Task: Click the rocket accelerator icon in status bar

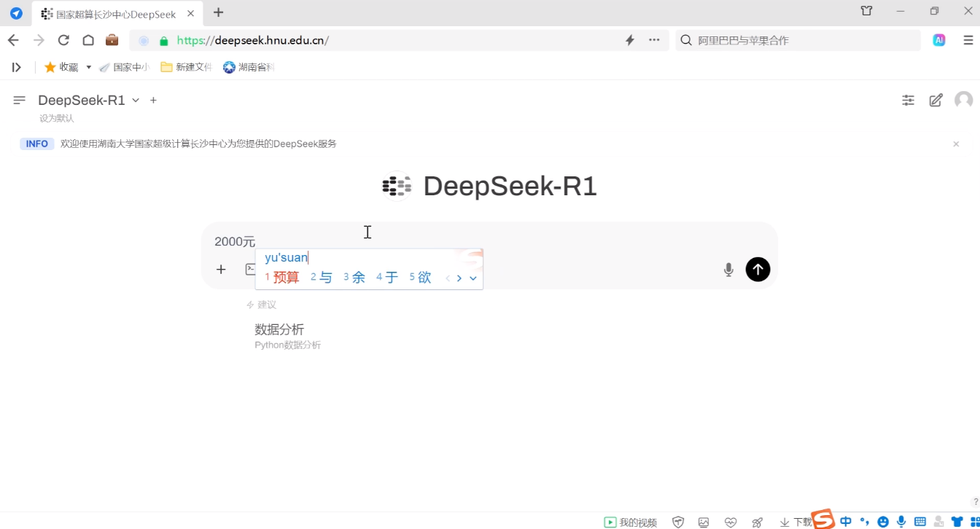Action: [758, 522]
